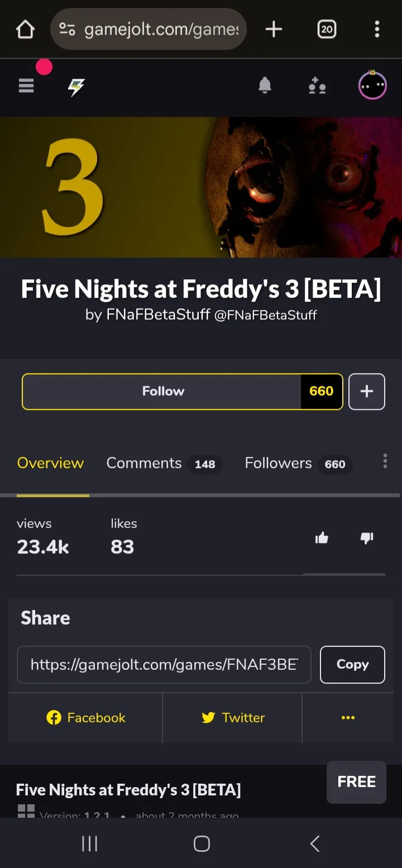Open the user profile avatar
The height and width of the screenshot is (868, 402).
point(372,85)
